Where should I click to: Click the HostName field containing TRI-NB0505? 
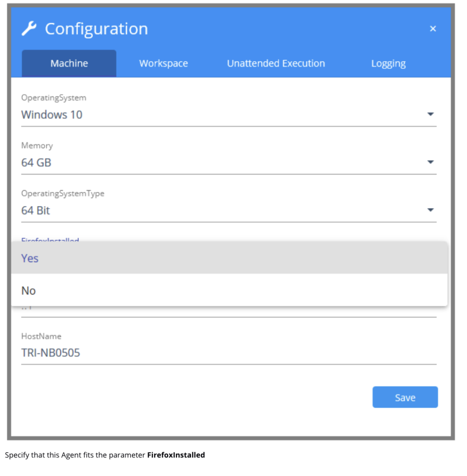pos(229,353)
